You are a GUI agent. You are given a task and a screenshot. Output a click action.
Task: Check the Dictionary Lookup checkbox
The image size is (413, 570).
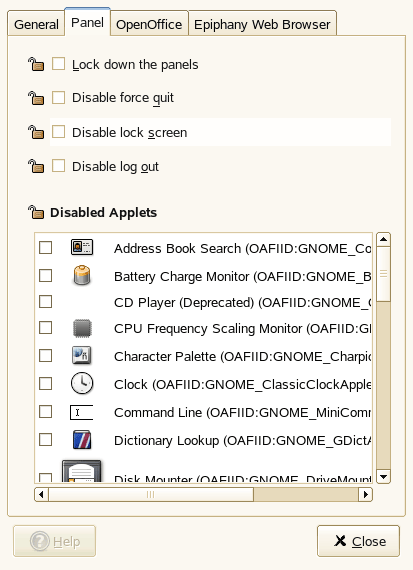pyautogui.click(x=45, y=439)
